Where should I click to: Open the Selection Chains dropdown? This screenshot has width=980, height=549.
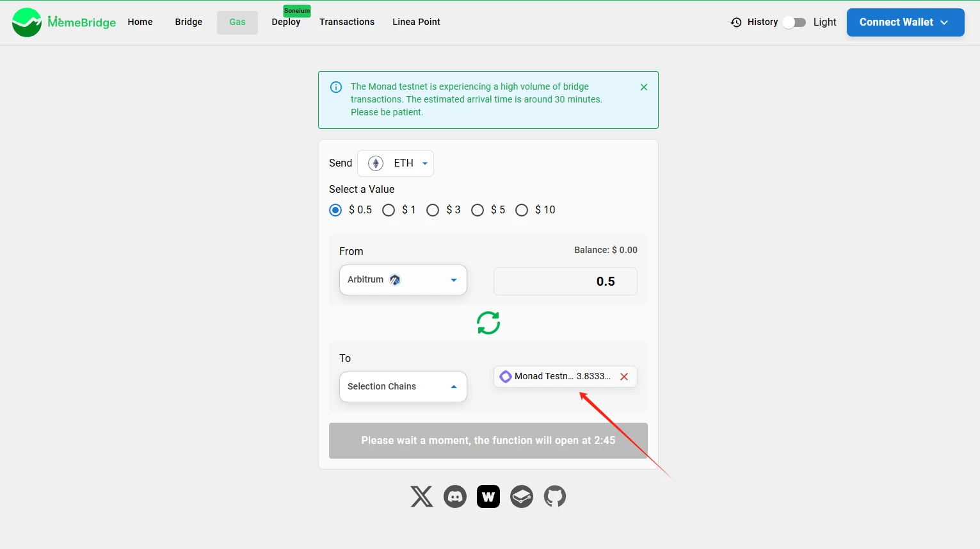click(403, 387)
